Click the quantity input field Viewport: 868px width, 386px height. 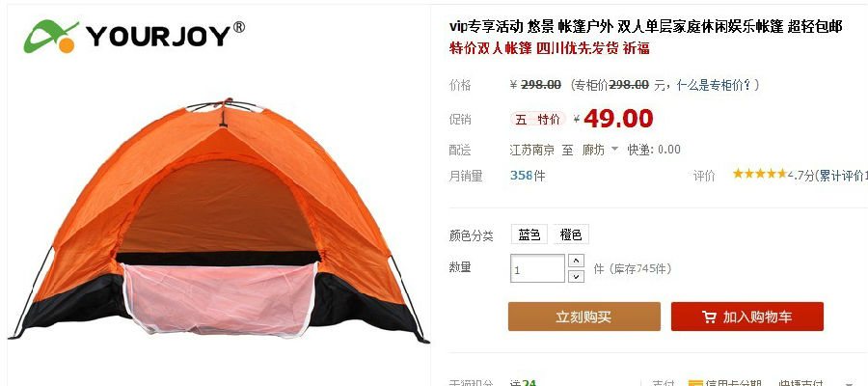pyautogui.click(x=537, y=268)
